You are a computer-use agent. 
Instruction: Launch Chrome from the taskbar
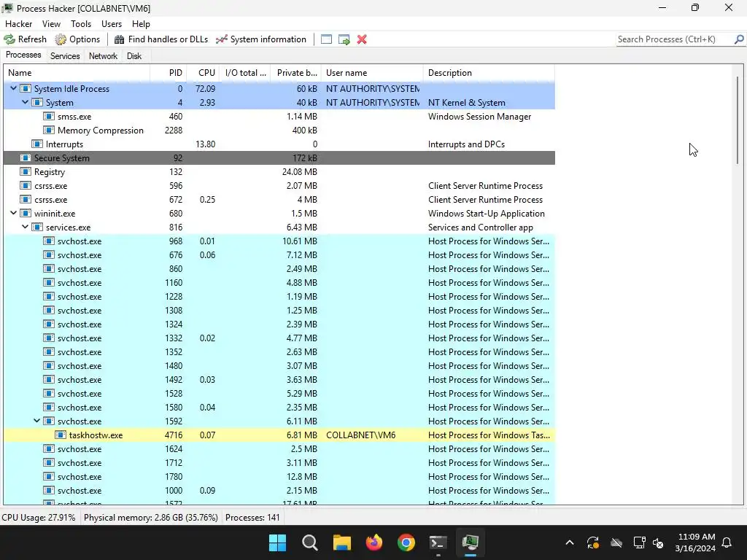coord(406,542)
